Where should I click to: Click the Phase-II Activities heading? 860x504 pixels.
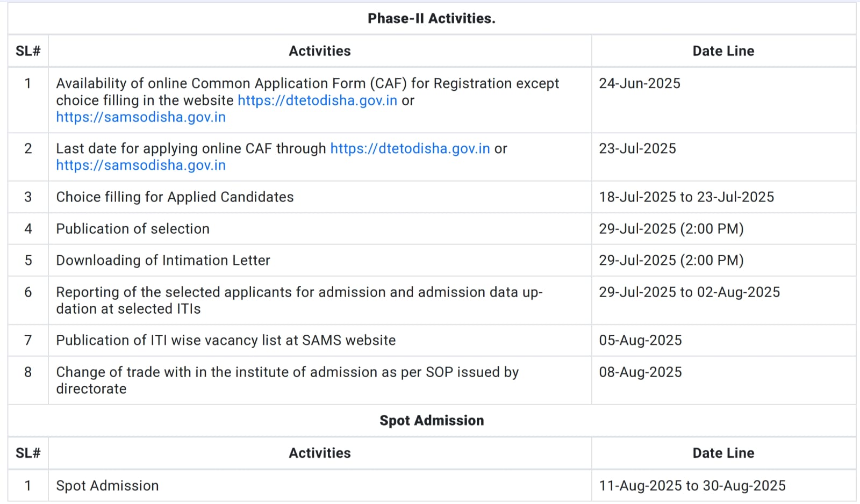[432, 18]
